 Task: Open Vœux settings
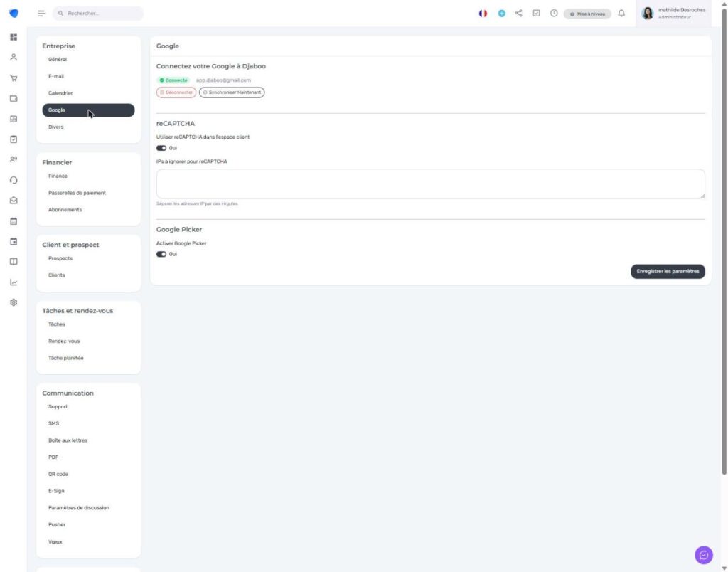[x=55, y=542]
